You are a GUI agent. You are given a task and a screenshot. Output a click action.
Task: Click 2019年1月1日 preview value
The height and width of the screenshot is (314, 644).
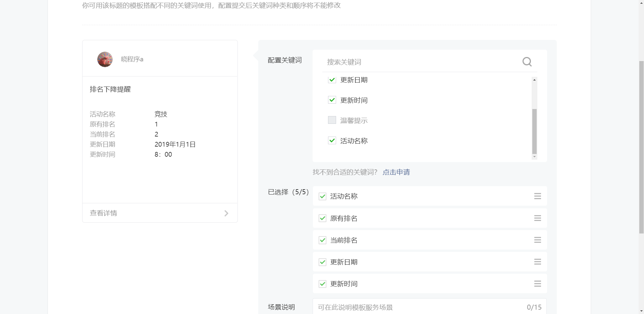coord(175,144)
